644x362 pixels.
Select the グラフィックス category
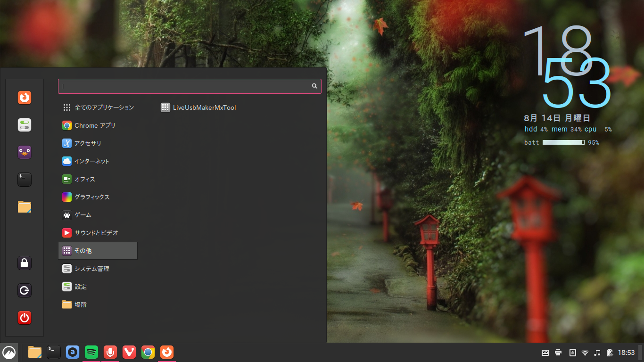tap(98, 197)
